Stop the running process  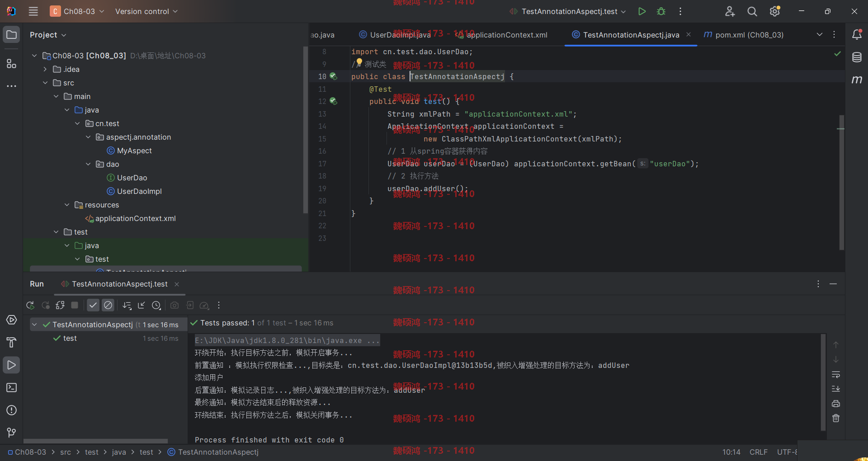click(75, 306)
